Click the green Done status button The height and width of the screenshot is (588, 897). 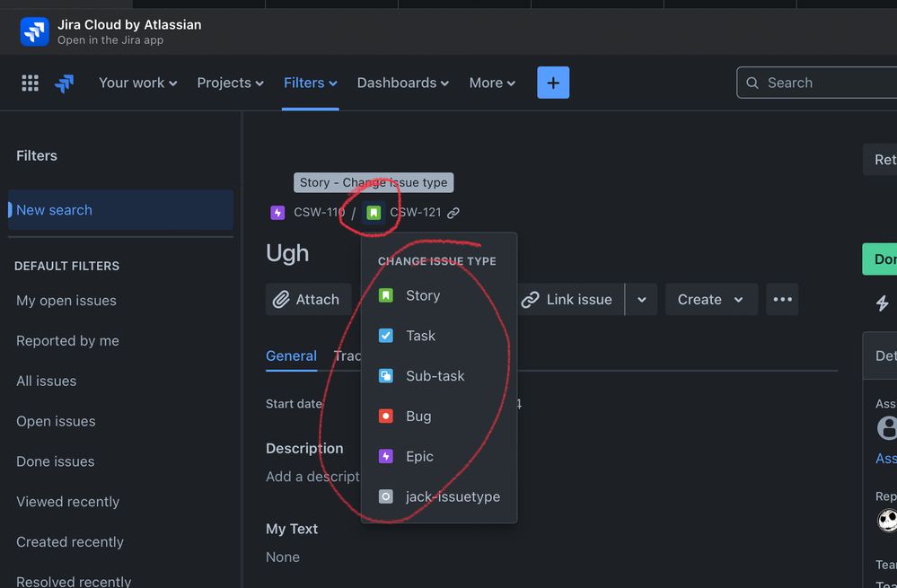point(880,259)
